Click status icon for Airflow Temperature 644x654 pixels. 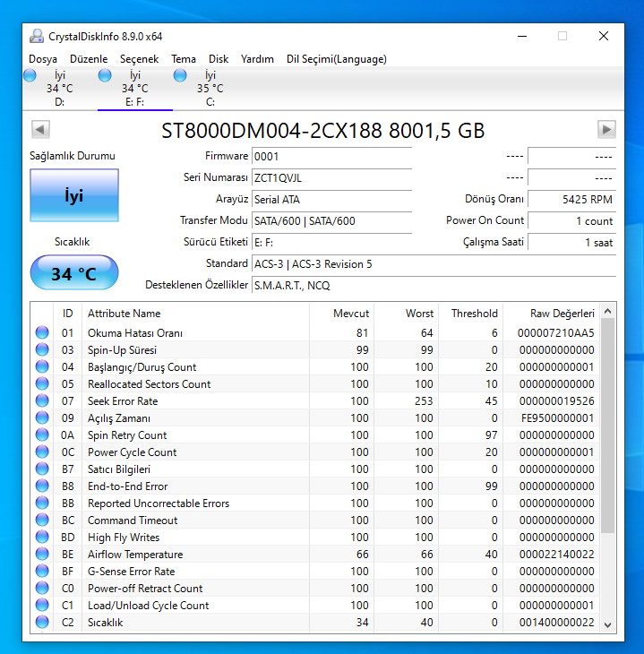(42, 554)
